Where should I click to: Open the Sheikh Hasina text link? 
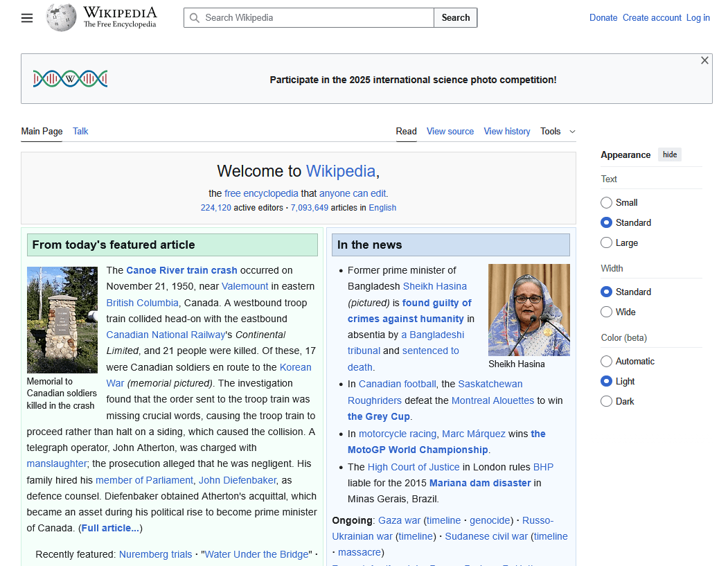tap(434, 286)
